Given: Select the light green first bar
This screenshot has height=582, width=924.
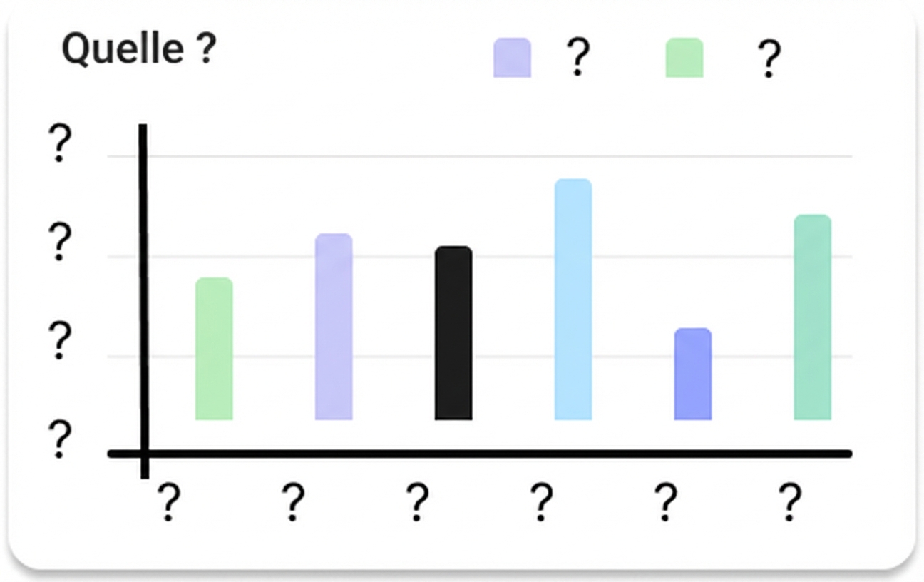Looking at the screenshot, I should coord(214,349).
